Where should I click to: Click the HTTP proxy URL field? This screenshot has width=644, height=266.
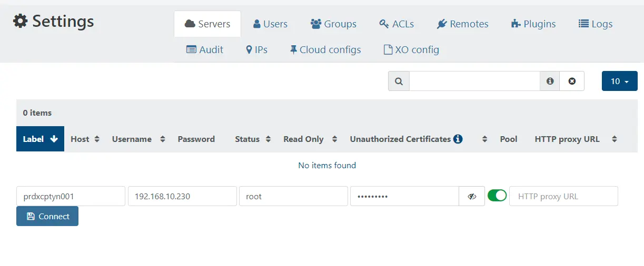[563, 196]
